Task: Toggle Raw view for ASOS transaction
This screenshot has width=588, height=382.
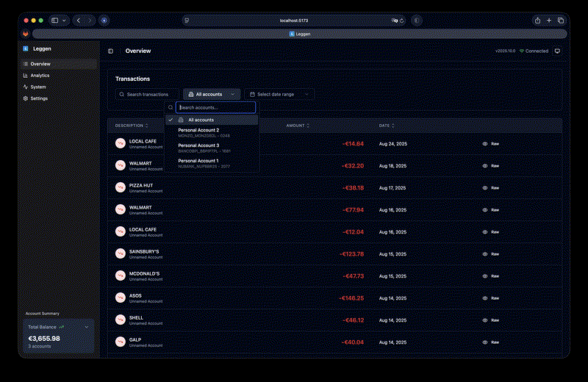Action: click(491, 298)
